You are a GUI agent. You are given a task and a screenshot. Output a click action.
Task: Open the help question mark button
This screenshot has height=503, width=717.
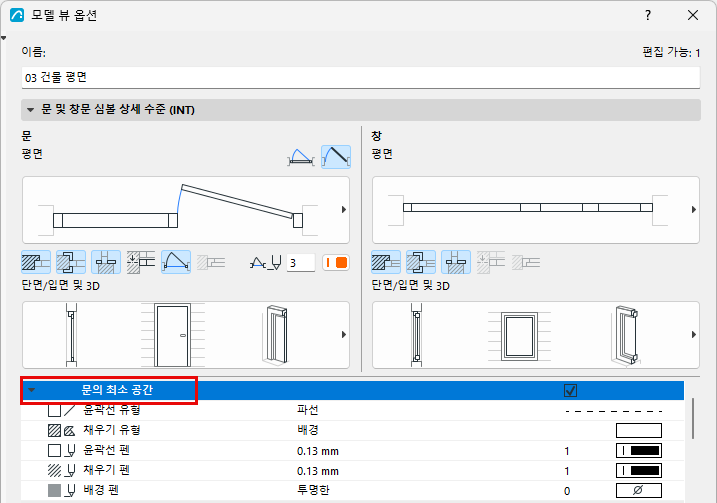click(x=648, y=15)
